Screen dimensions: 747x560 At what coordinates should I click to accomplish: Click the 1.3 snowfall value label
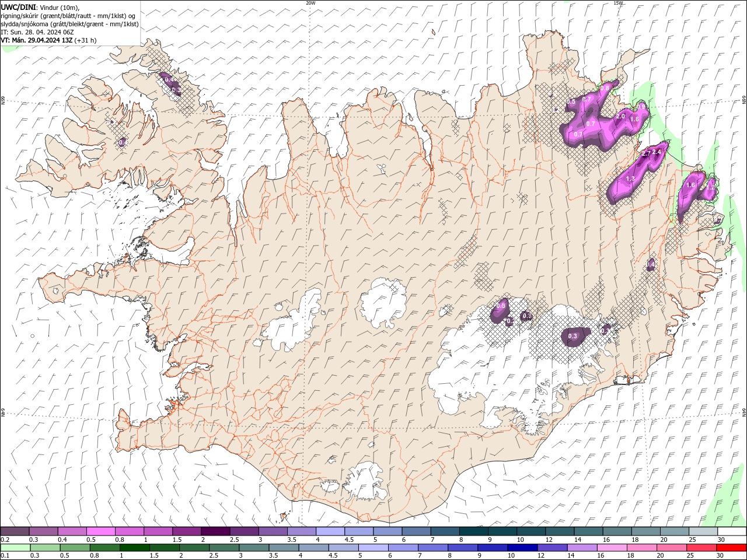point(630,178)
